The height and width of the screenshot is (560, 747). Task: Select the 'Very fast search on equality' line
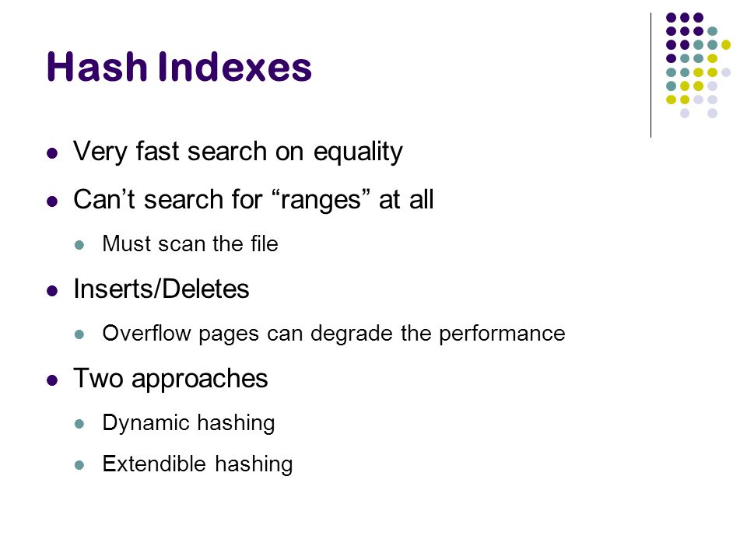click(x=238, y=152)
